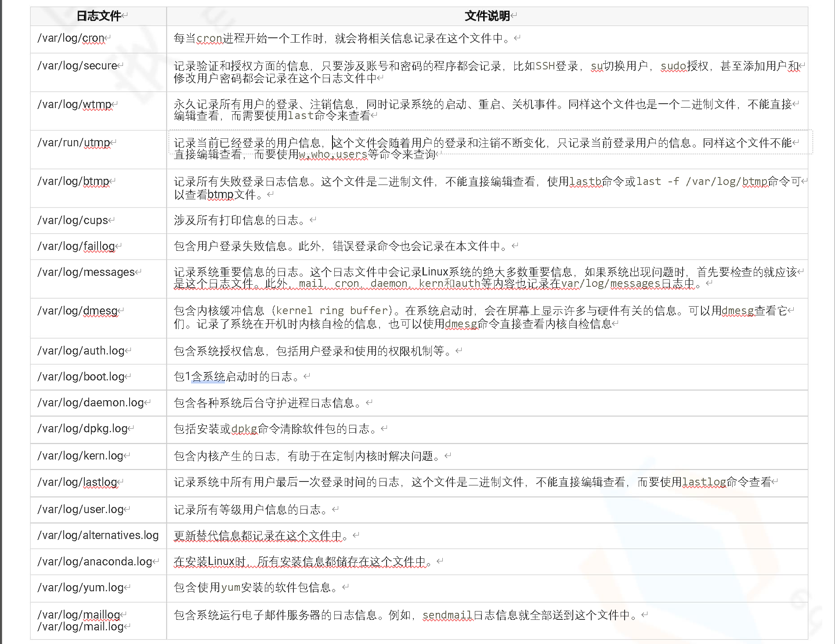Click the maillog description mentioning sendmail
The width and height of the screenshot is (835, 644).
click(x=405, y=615)
